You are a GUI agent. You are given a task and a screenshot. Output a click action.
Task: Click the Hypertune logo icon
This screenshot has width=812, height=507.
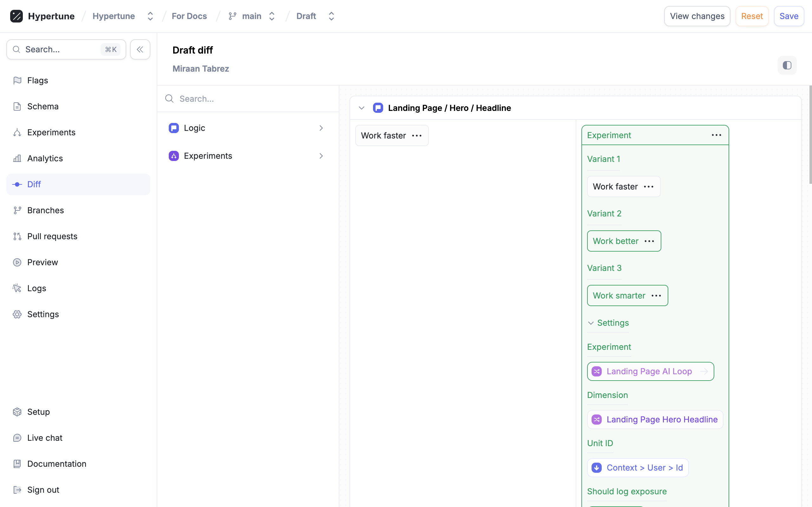16,16
